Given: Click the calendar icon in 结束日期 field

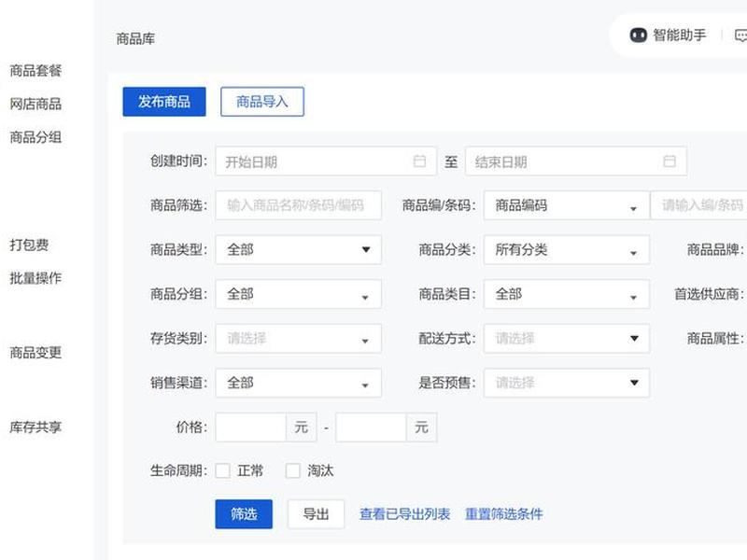Looking at the screenshot, I should click(x=669, y=161).
